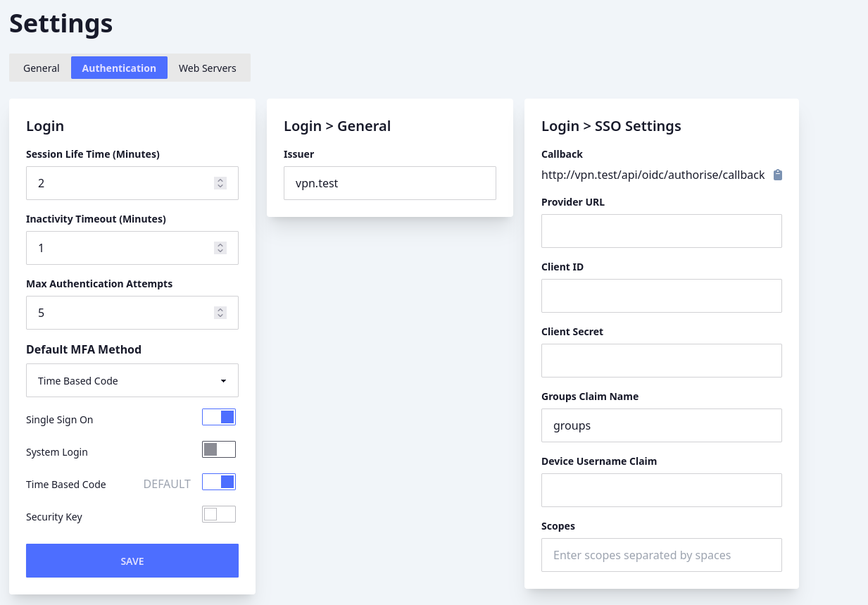
Task: Click the DEFAULT label beside Time Based Code
Action: (167, 484)
